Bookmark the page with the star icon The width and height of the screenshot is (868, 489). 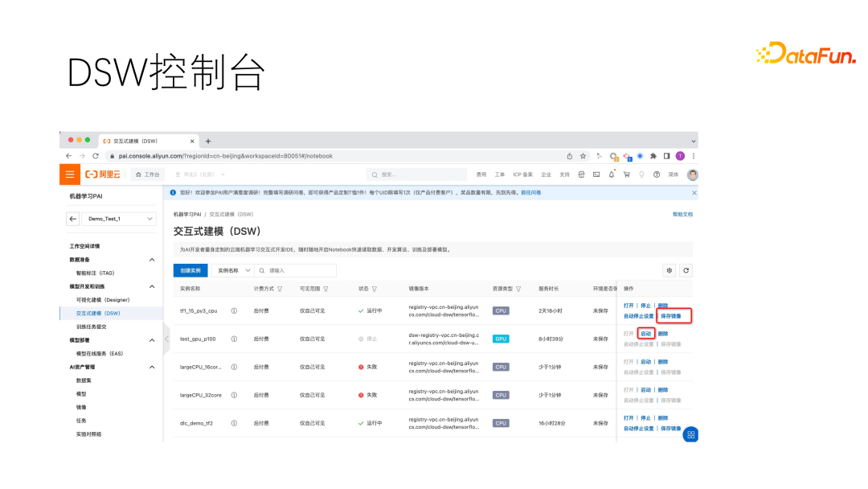click(583, 156)
